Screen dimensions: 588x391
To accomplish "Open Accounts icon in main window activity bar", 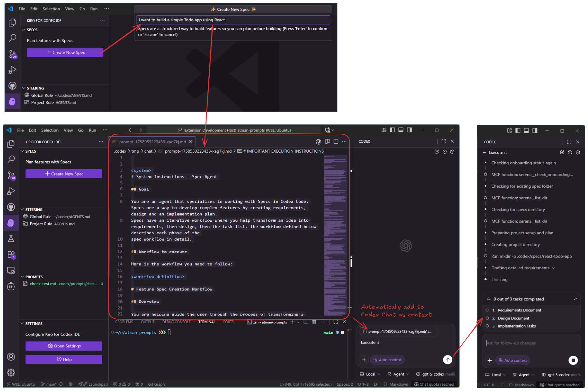I will tap(11, 357).
